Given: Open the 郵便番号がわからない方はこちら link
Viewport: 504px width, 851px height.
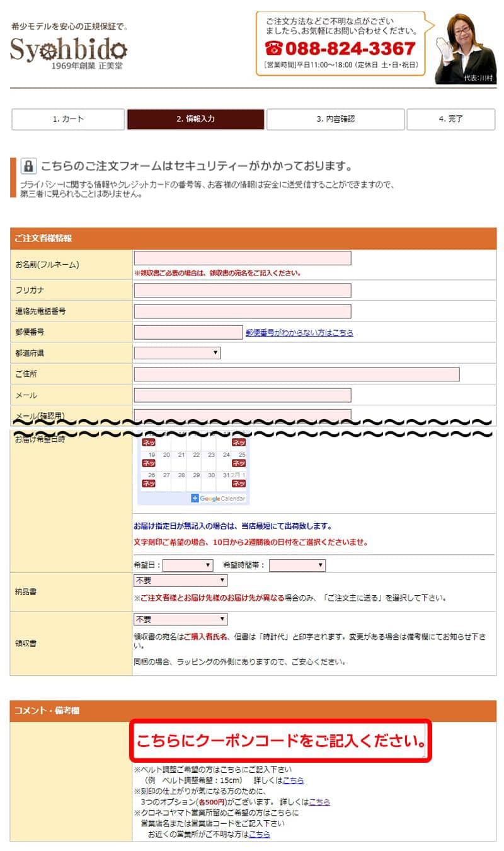Looking at the screenshot, I should tap(299, 333).
